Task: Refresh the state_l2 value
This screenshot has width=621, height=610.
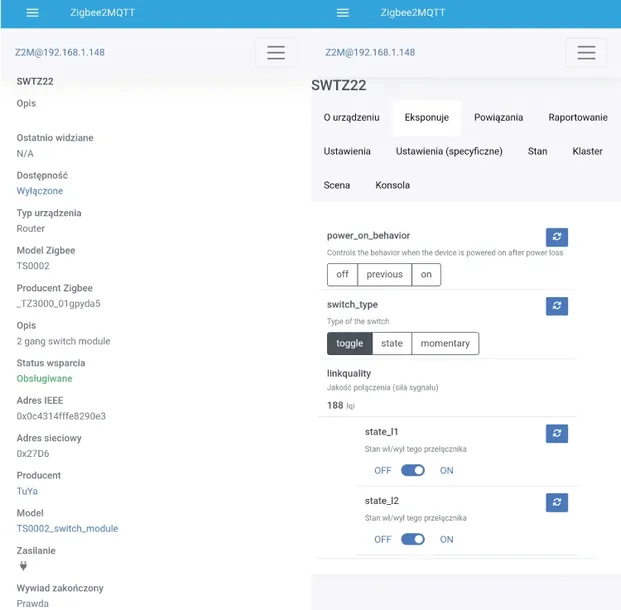Action: coord(557,502)
